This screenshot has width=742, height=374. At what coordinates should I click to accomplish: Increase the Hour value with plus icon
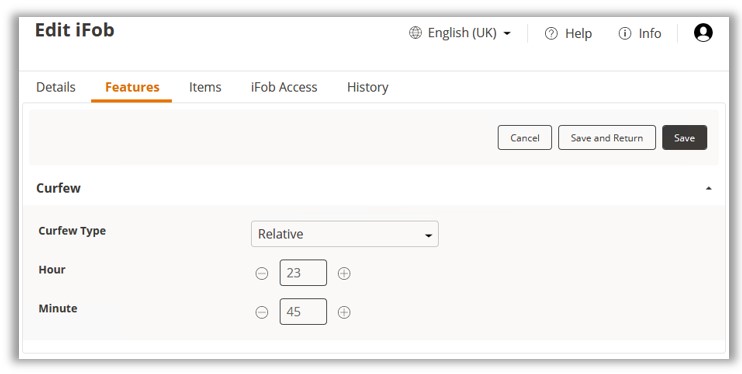pyautogui.click(x=344, y=273)
